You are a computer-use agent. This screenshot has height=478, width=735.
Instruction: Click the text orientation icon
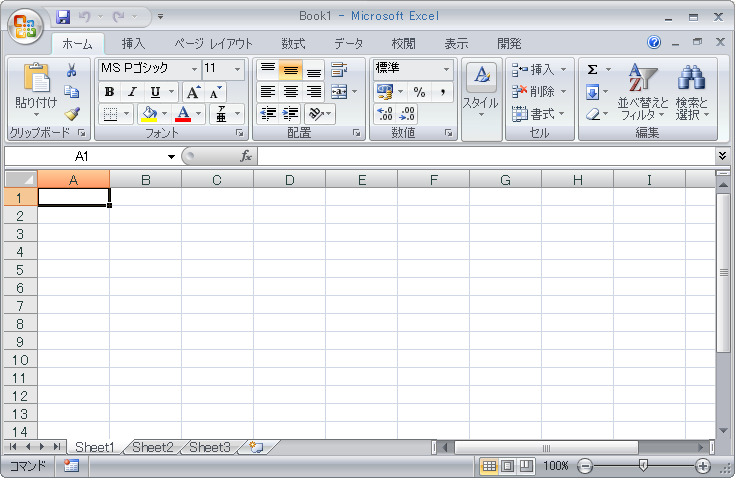tap(316, 114)
